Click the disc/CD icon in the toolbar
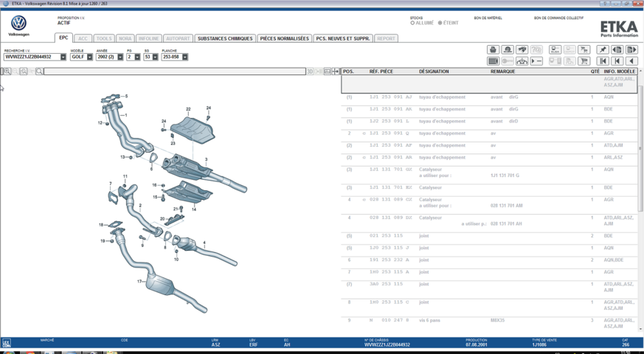Viewport: 644px width, 354px height. 508,49
